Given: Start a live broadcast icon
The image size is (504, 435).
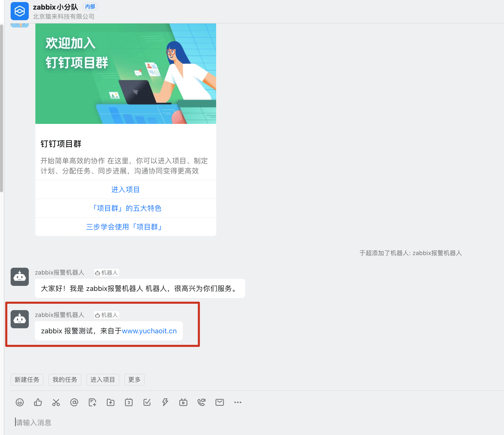Looking at the screenshot, I should tap(183, 402).
